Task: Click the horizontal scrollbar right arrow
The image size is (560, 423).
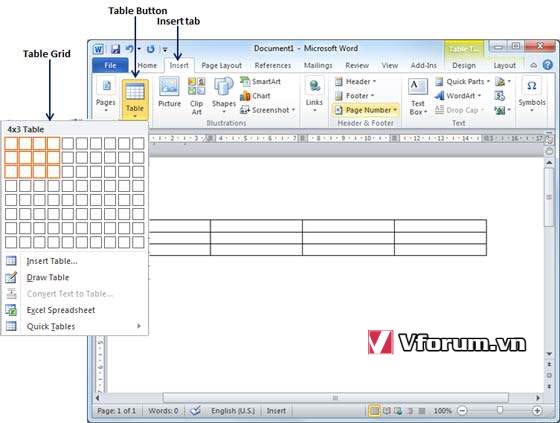Action: coord(538,397)
